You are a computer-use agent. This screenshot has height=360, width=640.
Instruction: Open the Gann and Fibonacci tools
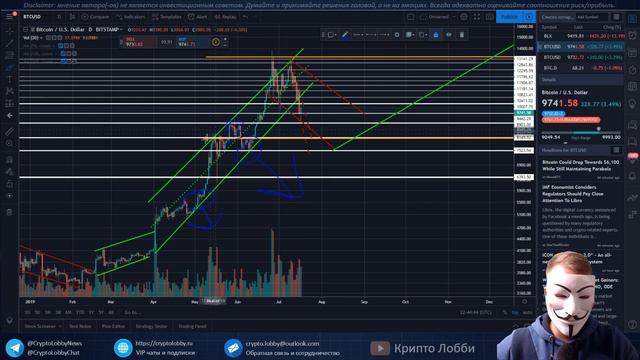click(9, 55)
